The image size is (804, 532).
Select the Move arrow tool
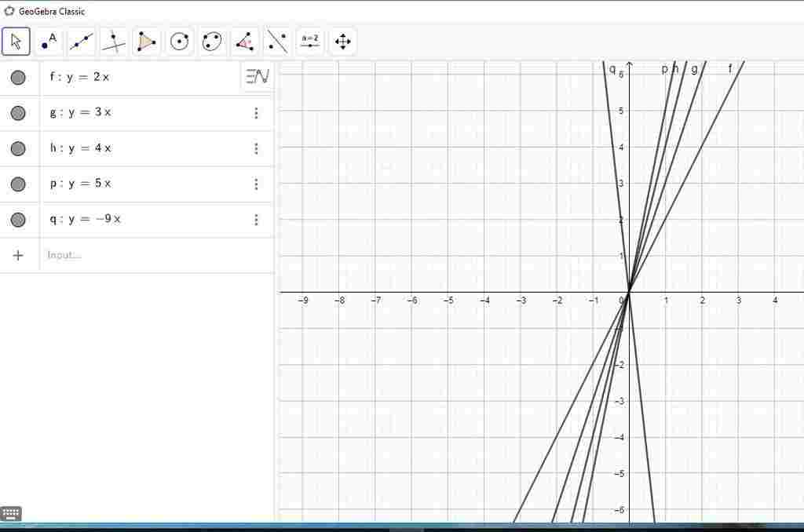16,41
